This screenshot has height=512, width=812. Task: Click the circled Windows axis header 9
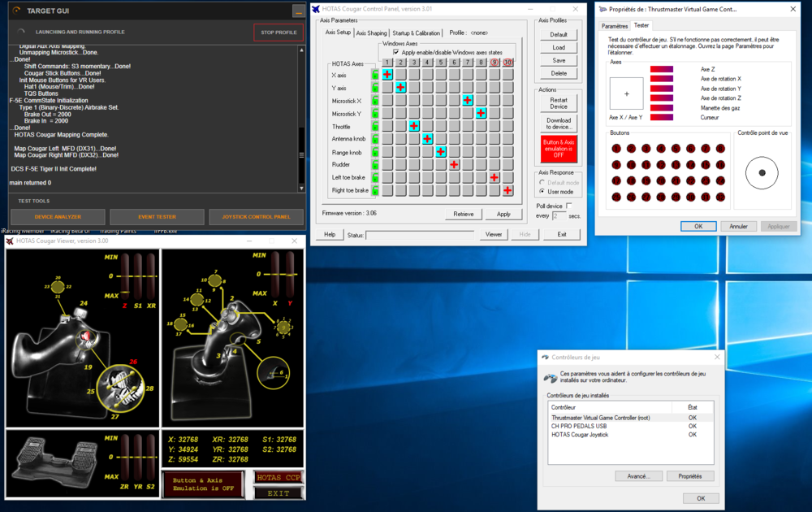[495, 63]
